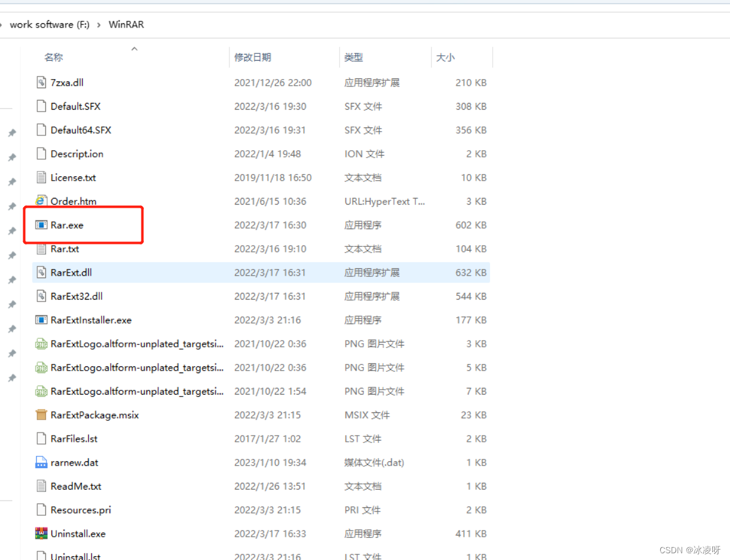
Task: Sort files by the 类型 column header
Action: click(353, 58)
